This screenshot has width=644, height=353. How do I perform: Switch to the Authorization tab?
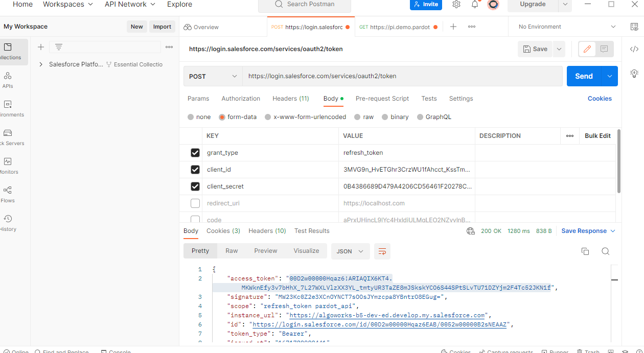point(241,99)
